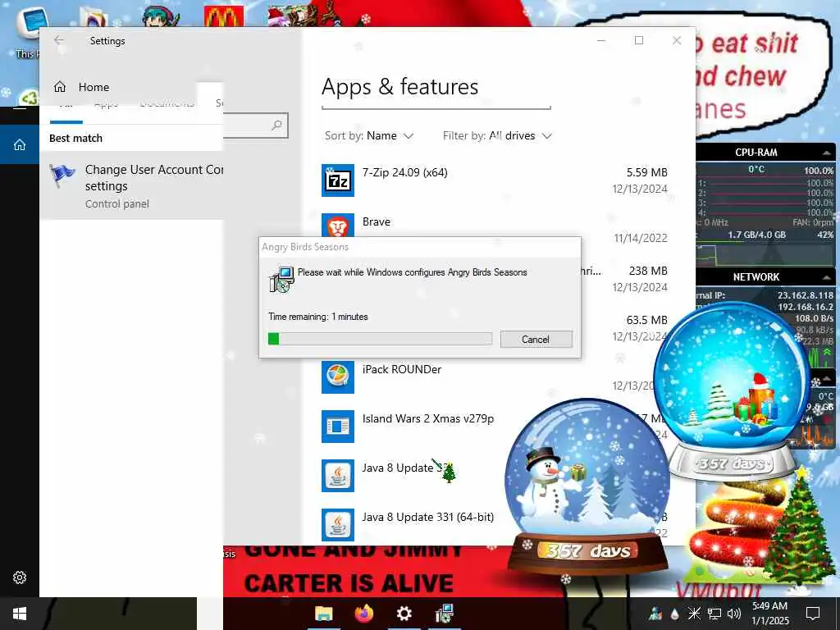840x630 pixels.
Task: Click Home in the Settings sidebar
Action: click(94, 87)
